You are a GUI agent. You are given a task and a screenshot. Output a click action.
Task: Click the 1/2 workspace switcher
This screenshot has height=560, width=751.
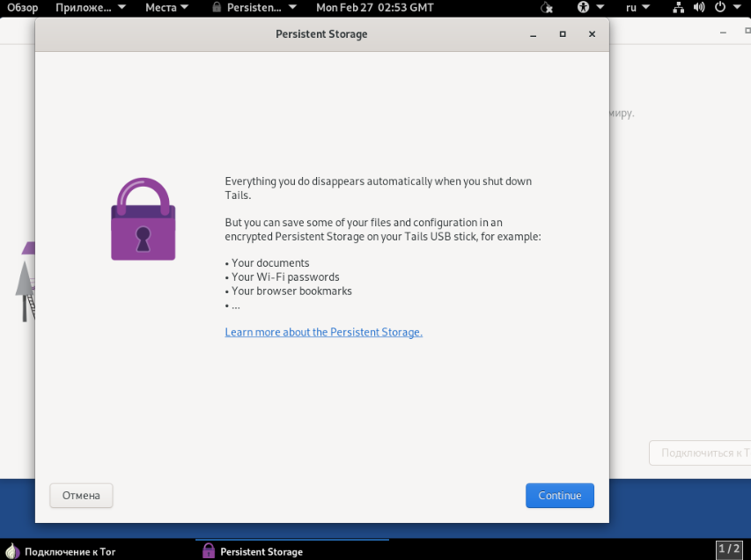[729, 549]
